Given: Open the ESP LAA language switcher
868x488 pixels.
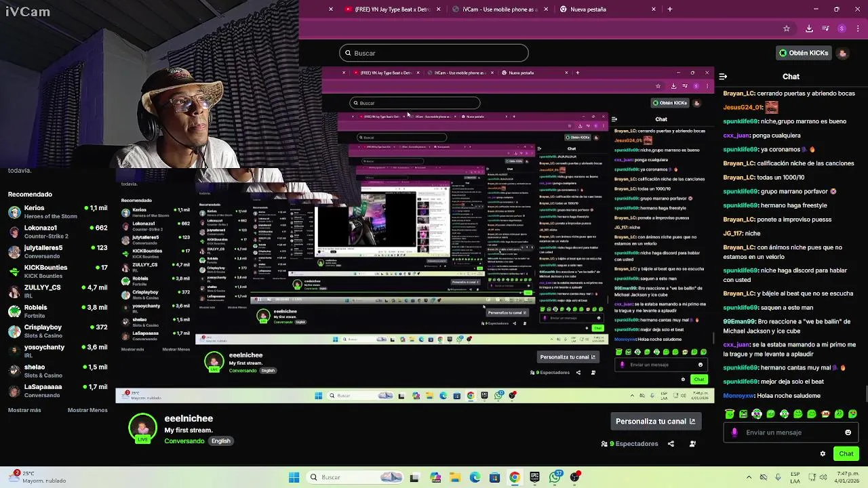Looking at the screenshot, I should 795,477.
